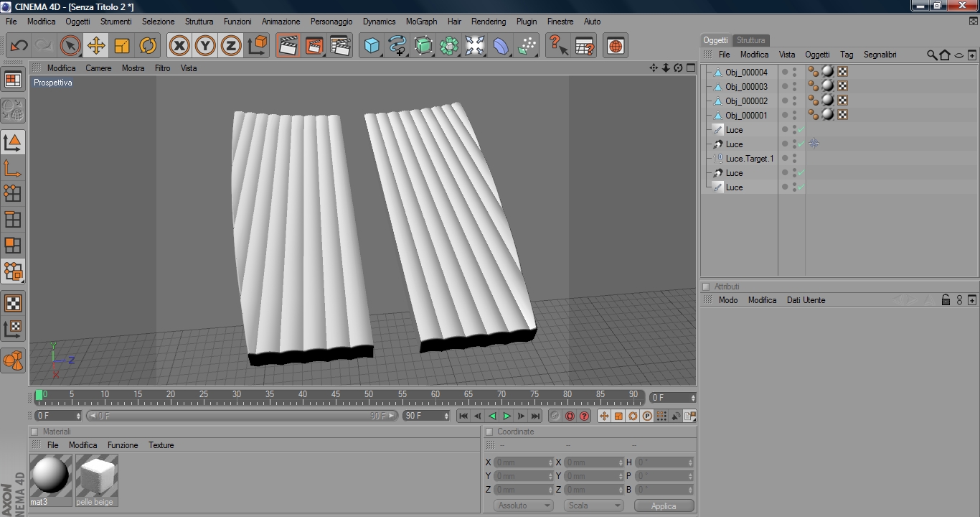
Task: Click the X position input field
Action: [522, 462]
